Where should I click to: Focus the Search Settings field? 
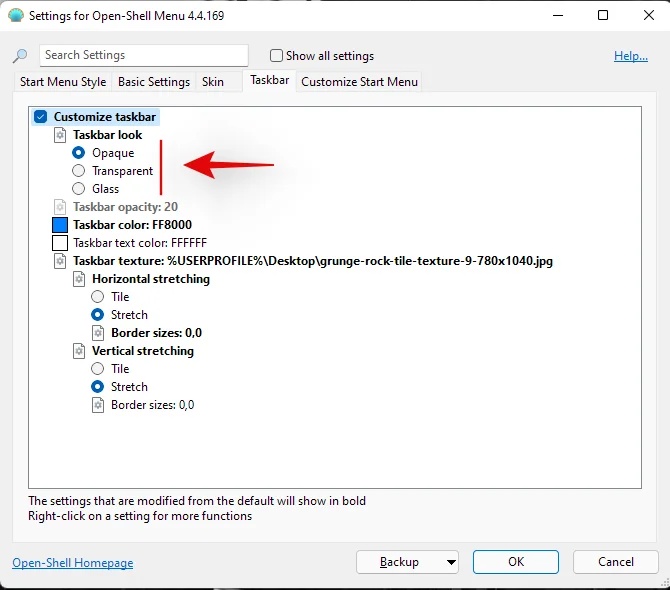point(144,56)
